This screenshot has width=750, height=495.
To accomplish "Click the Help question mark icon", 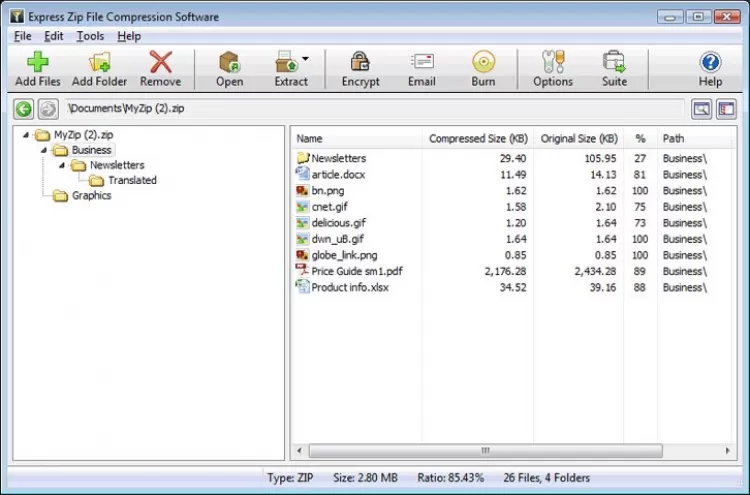I will click(x=710, y=62).
